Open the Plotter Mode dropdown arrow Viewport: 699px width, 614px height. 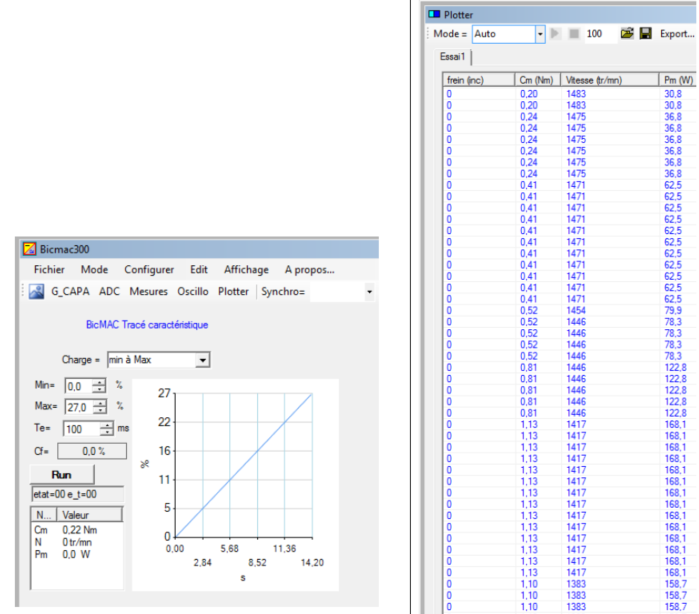pos(540,34)
